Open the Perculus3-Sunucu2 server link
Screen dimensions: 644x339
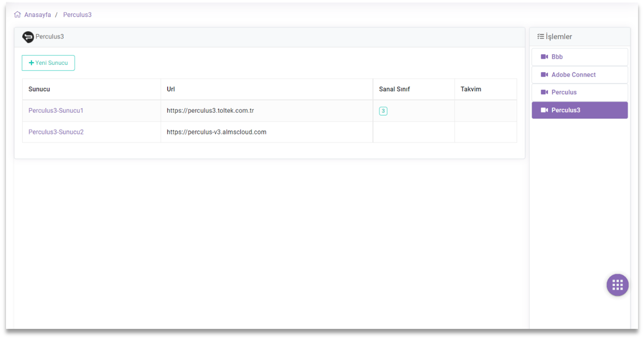pos(56,132)
